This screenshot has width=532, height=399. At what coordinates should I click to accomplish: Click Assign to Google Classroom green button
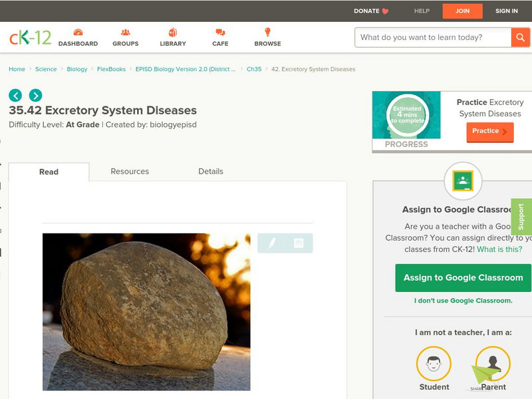click(463, 278)
